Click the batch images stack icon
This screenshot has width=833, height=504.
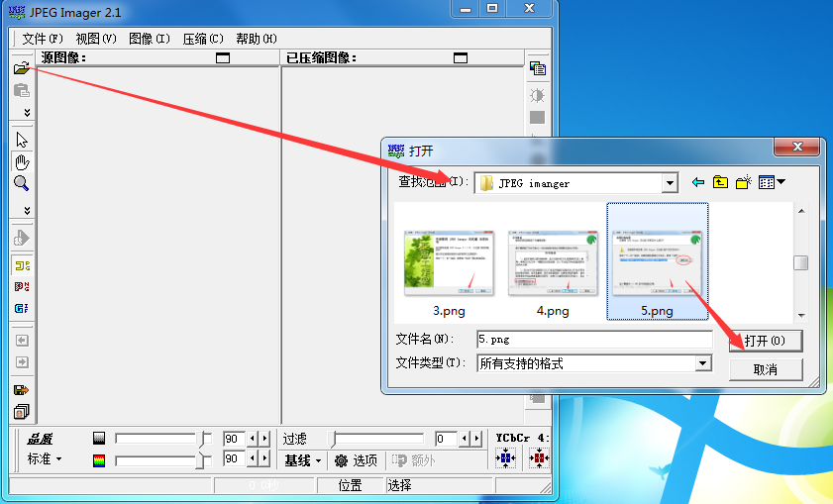click(x=21, y=412)
